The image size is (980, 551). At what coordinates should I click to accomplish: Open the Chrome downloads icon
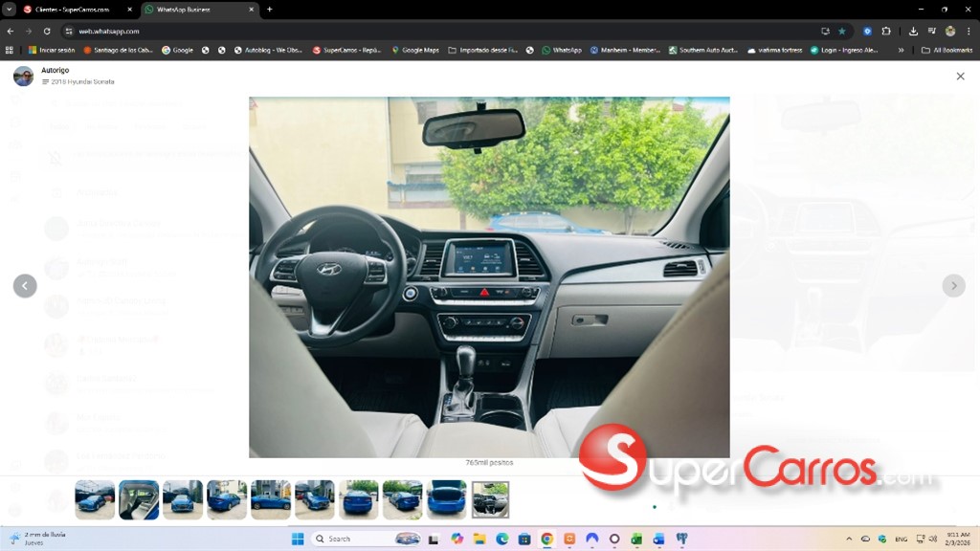pos(913,31)
